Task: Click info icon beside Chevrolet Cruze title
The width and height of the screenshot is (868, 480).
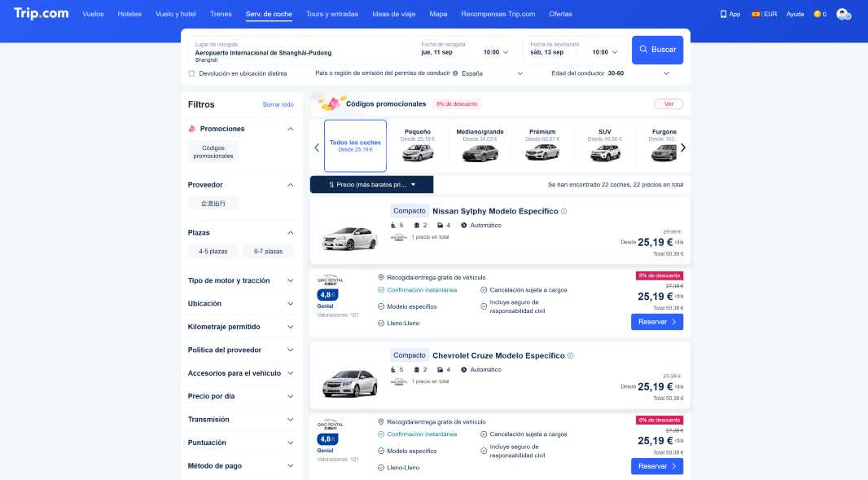Action: (571, 356)
